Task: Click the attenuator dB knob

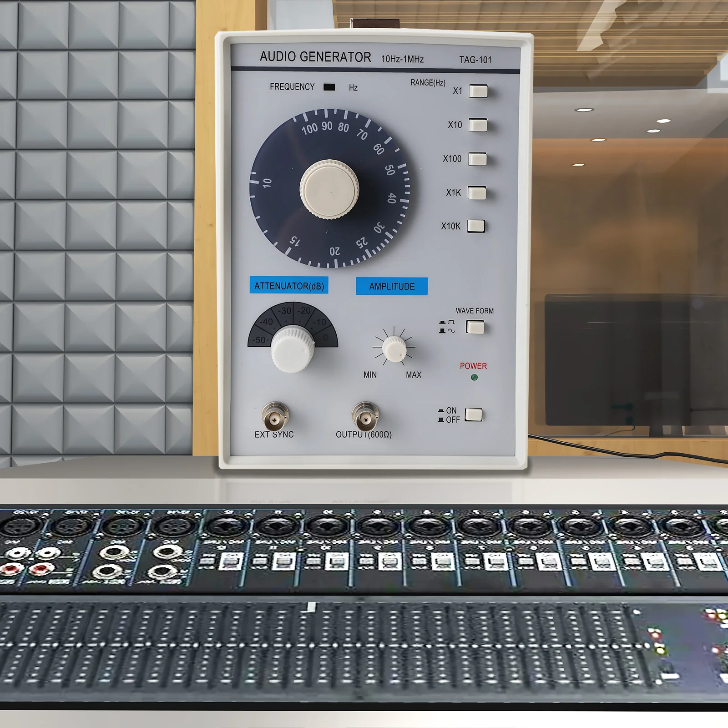Action: [292, 349]
